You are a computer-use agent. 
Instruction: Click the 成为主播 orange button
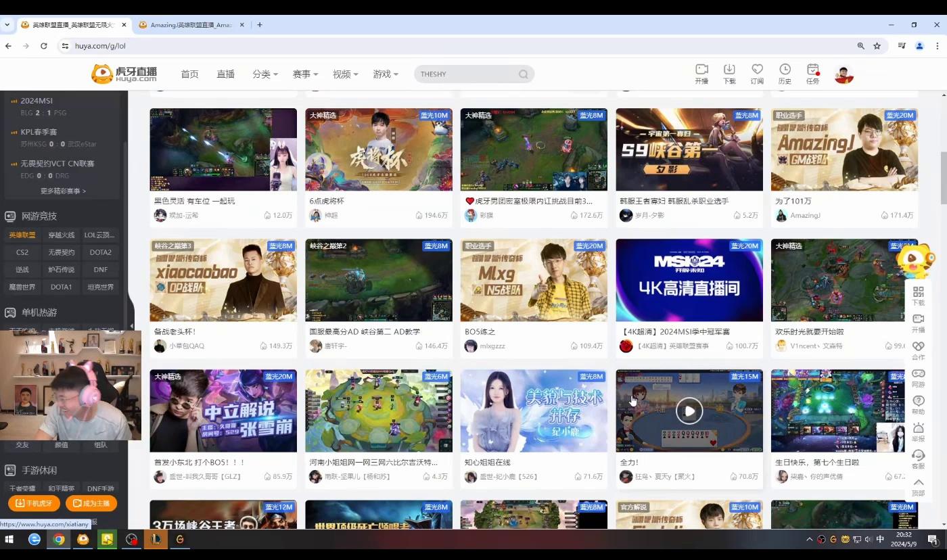(91, 503)
